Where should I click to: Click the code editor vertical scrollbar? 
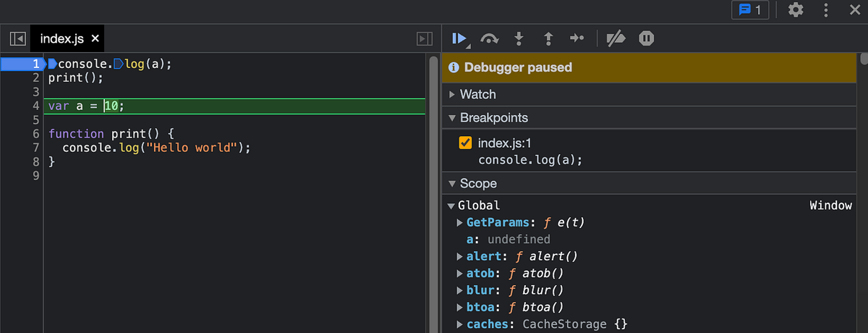point(433,194)
